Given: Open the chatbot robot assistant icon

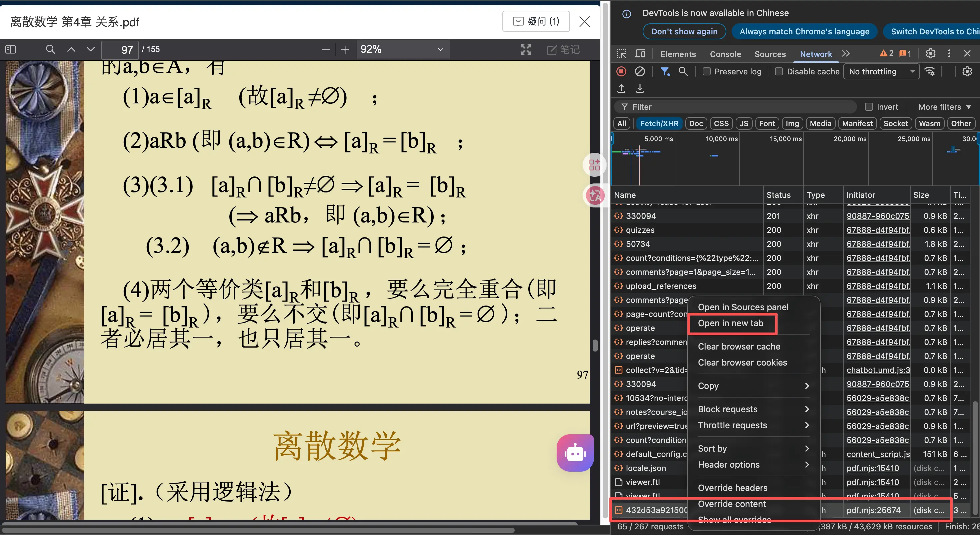Looking at the screenshot, I should coord(575,453).
